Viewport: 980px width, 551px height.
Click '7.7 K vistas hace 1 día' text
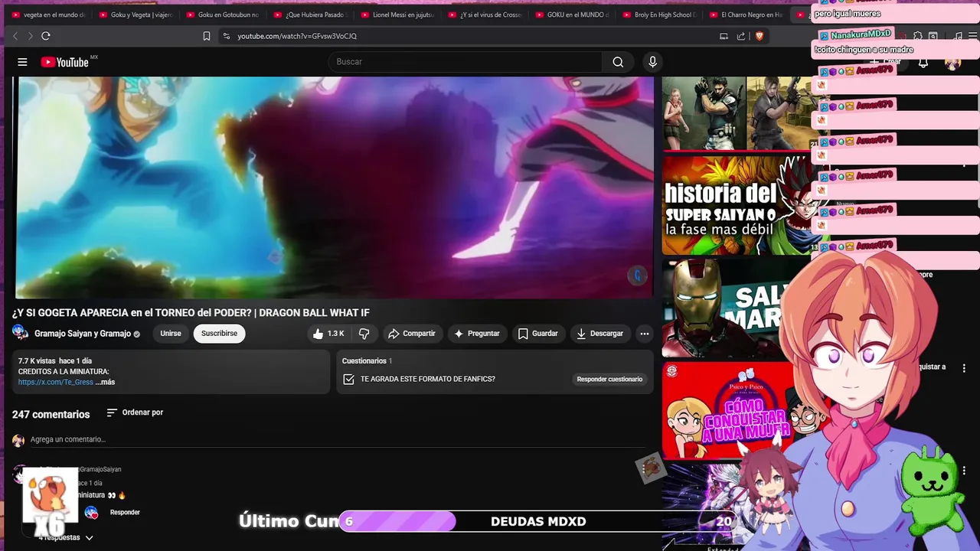coord(55,361)
